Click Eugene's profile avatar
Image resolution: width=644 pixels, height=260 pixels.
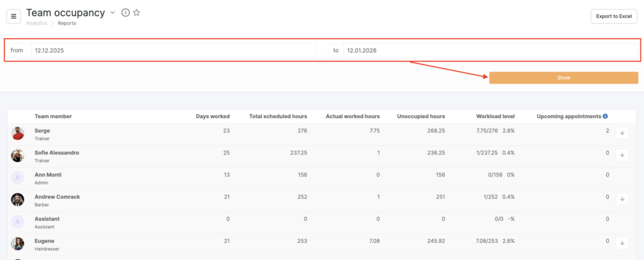pyautogui.click(x=18, y=244)
